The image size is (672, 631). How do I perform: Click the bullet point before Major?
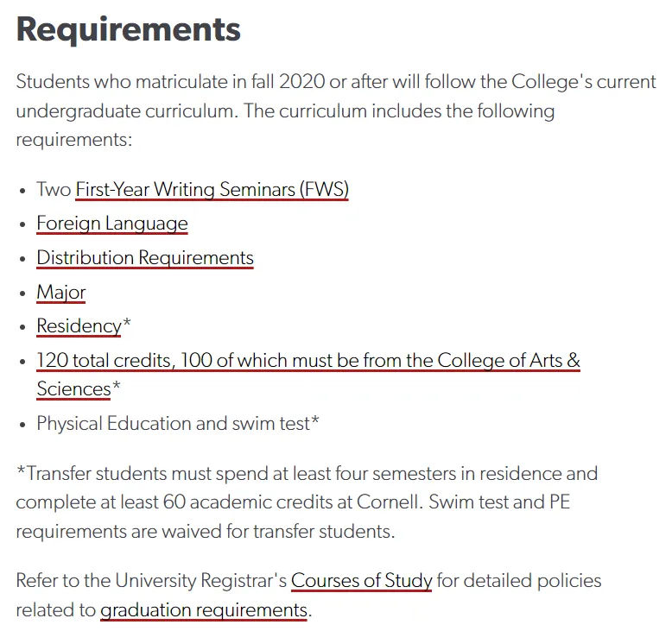(x=22, y=293)
